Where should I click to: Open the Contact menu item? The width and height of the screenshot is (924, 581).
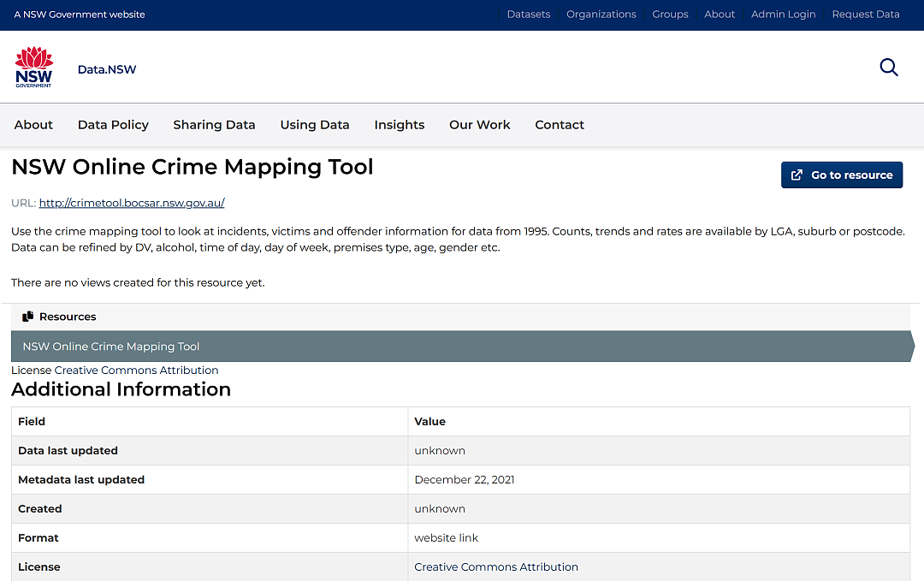click(x=560, y=125)
